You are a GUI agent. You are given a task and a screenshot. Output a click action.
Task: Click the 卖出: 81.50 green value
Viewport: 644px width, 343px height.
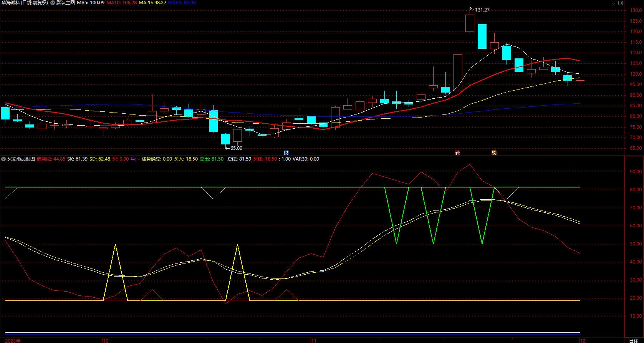coord(212,159)
